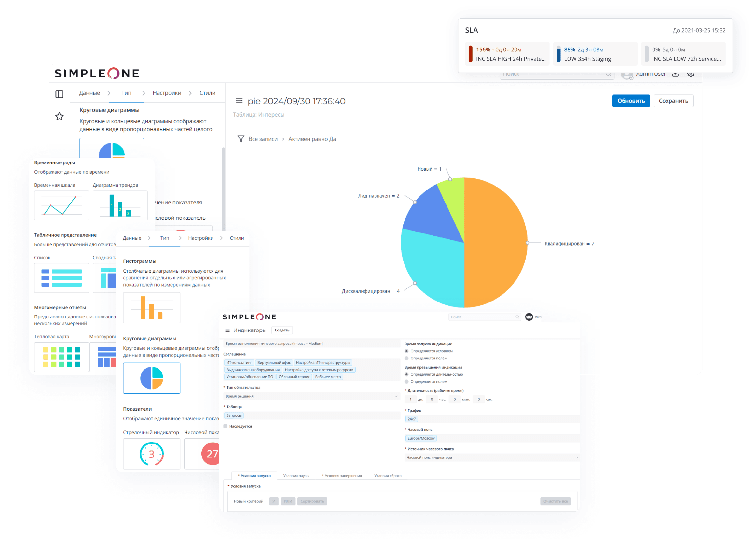Switch to Настройки tab in top panel
756x548 pixels.
167,93
